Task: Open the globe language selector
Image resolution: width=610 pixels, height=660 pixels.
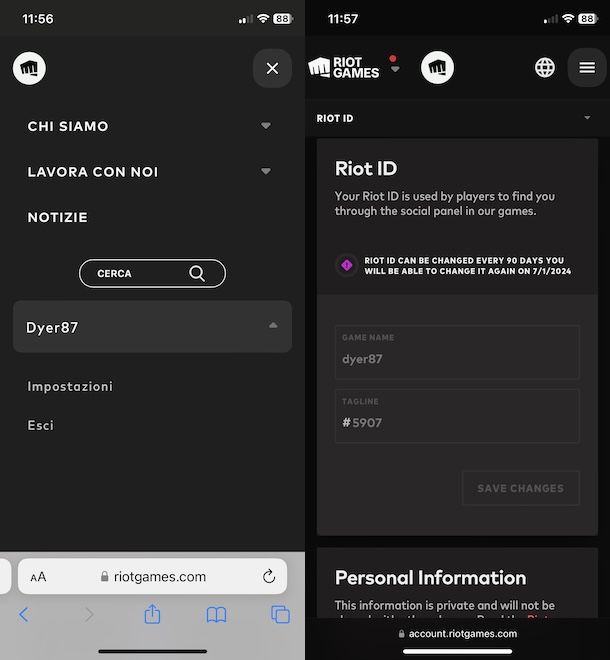Action: (545, 67)
